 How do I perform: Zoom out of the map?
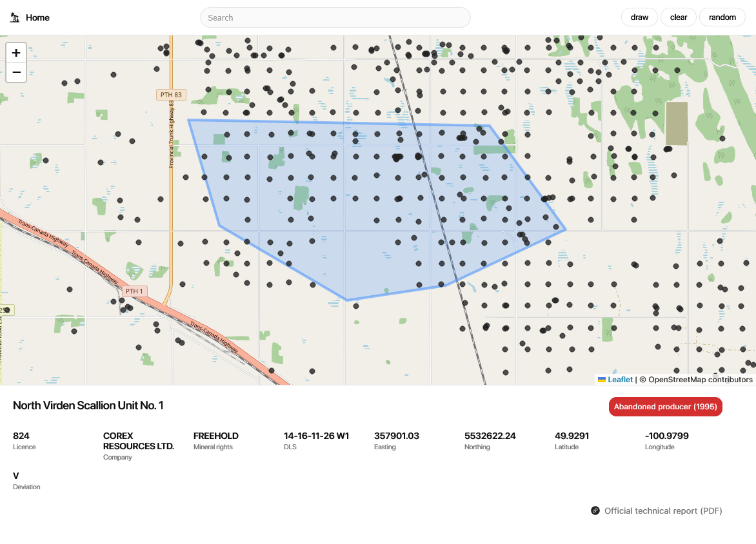coord(16,72)
